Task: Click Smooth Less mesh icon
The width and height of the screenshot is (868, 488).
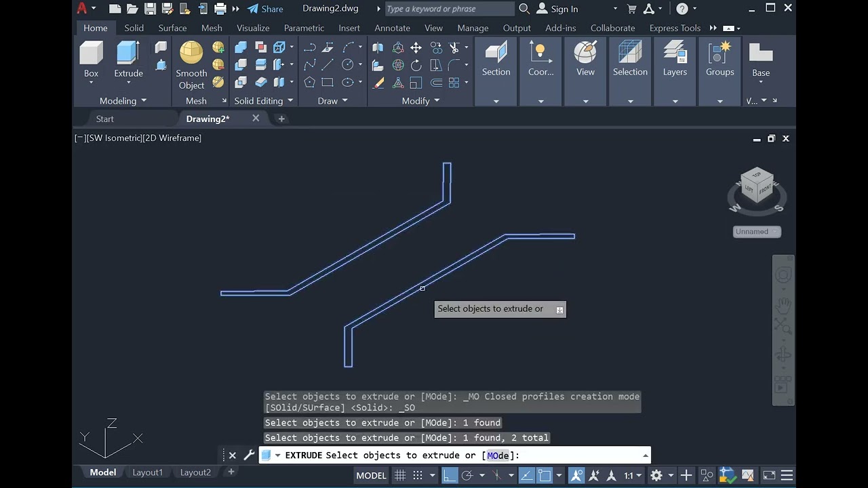Action: coord(218,65)
